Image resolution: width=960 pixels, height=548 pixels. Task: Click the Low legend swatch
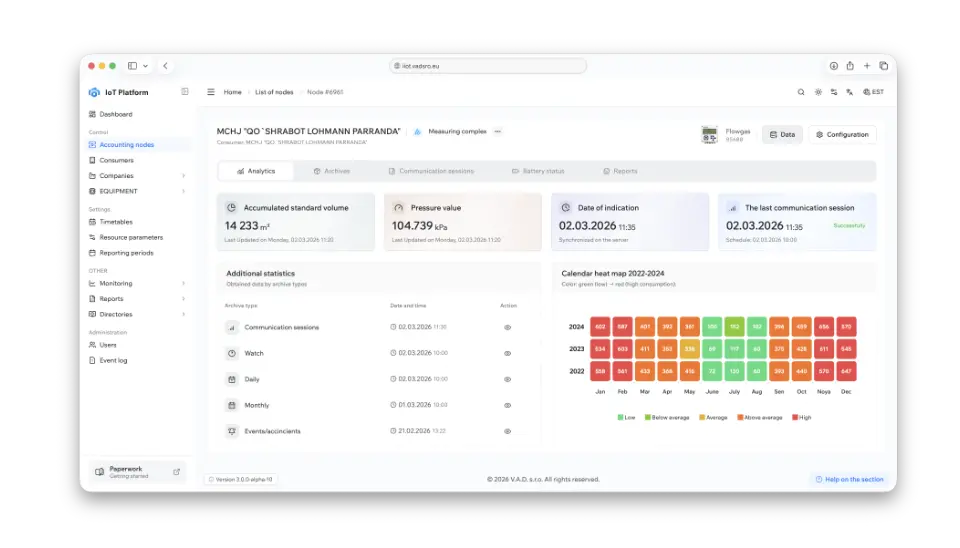(620, 418)
